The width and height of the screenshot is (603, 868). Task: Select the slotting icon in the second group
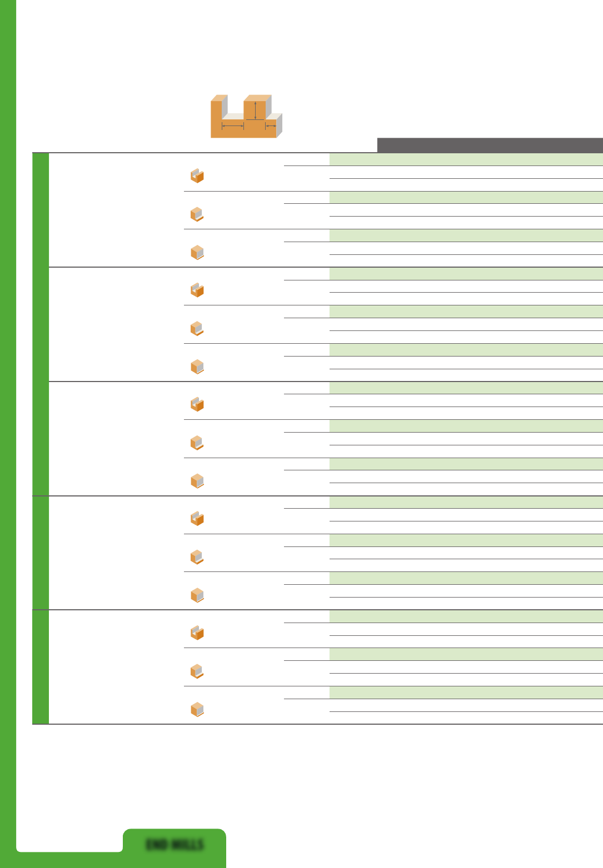[x=197, y=290]
